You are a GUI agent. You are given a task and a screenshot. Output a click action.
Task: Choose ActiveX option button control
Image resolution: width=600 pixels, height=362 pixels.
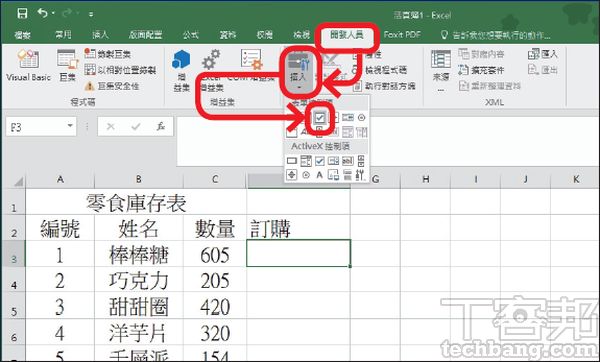[306, 175]
